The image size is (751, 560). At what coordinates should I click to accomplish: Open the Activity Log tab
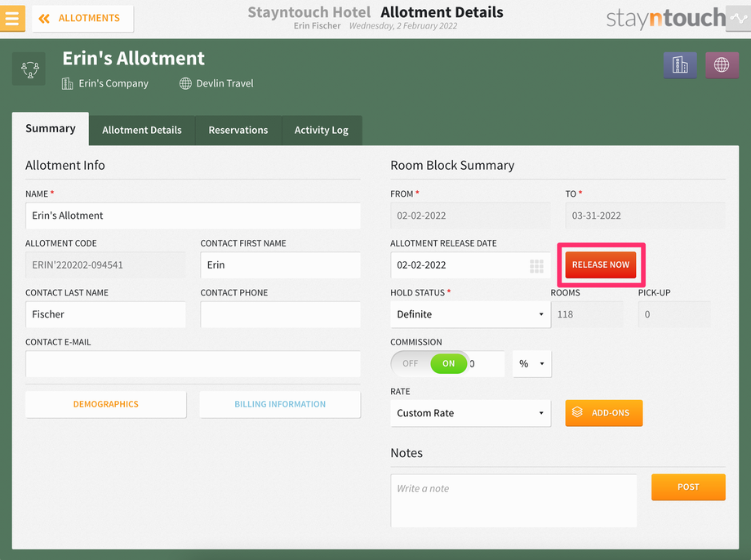[322, 131]
